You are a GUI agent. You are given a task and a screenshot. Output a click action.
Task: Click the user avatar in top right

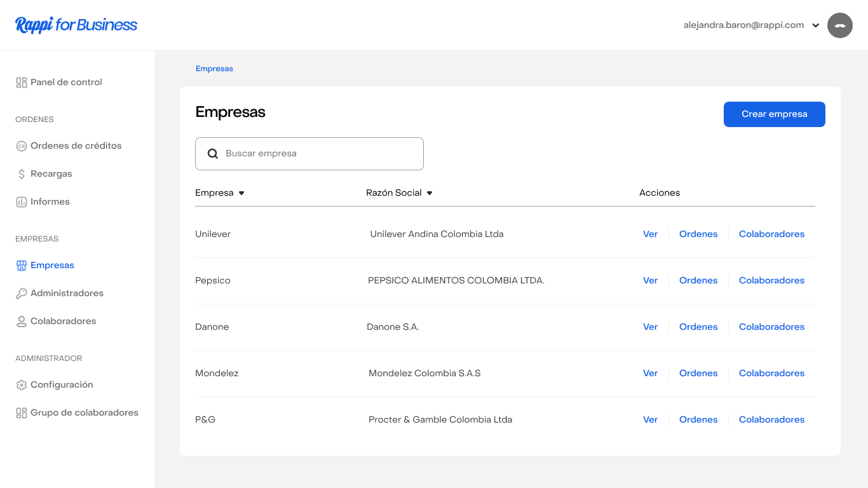[x=839, y=25]
